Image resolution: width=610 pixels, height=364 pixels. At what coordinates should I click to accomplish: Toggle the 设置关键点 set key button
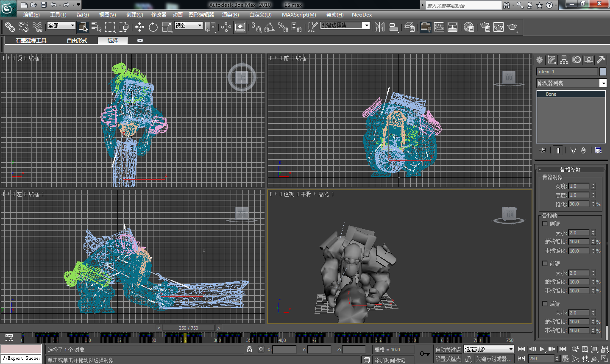tap(448, 359)
